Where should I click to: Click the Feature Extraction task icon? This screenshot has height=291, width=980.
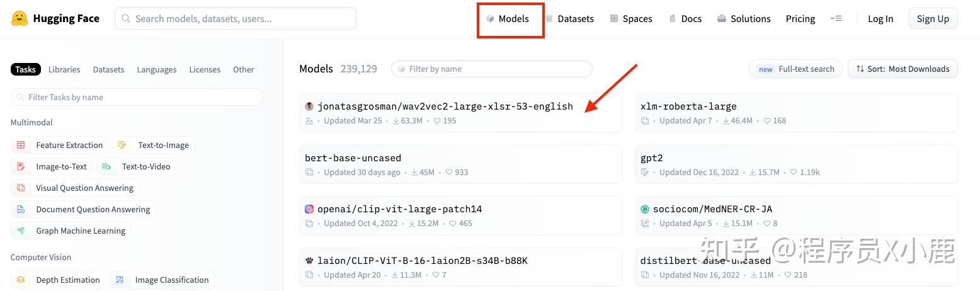point(21,145)
